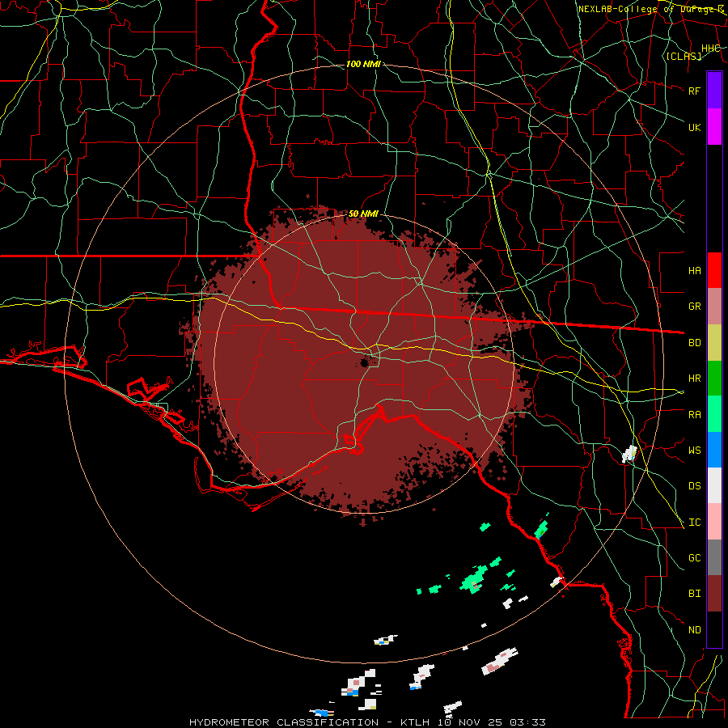728x728 pixels.
Task: Click the HYDROMETEOR CLASSIFICATION title text
Action: (x=284, y=722)
